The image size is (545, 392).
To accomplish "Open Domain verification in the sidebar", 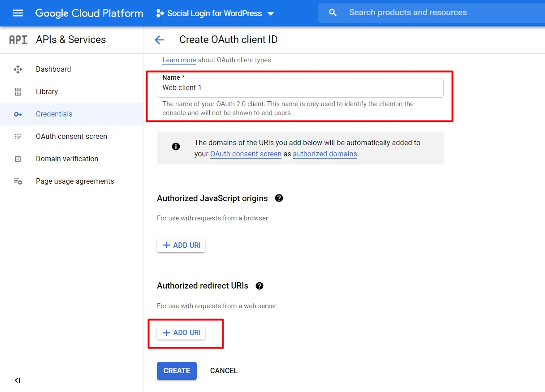I will point(72,159).
